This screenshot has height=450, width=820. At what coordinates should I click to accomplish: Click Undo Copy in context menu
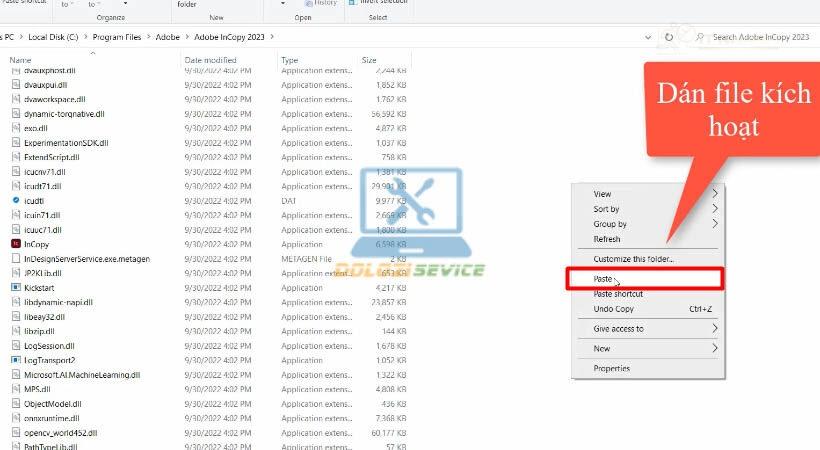point(615,309)
